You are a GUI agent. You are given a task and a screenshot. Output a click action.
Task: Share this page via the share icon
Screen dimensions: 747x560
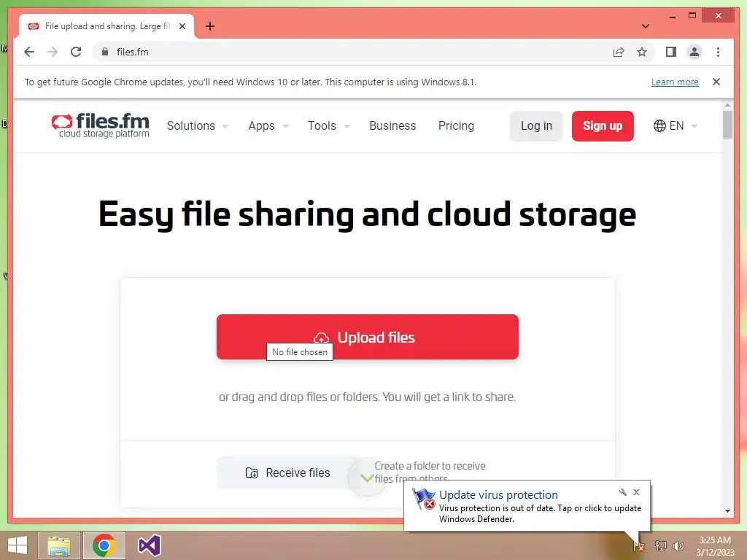click(619, 52)
